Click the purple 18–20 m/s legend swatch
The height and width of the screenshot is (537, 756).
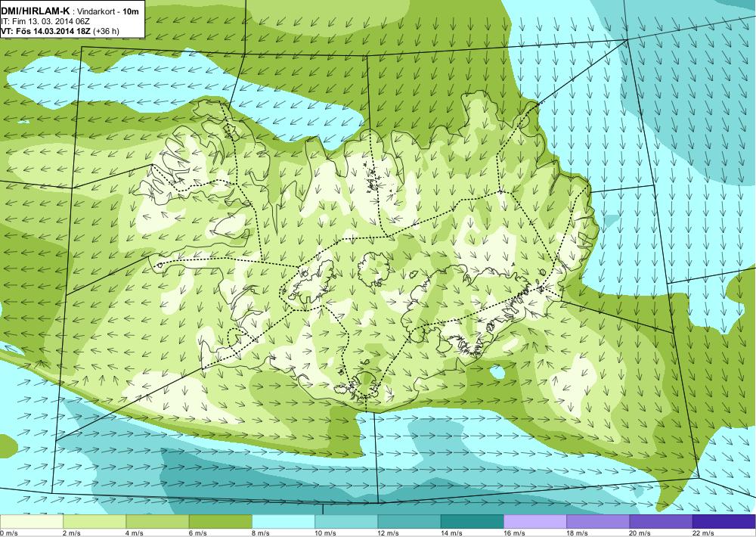pyautogui.click(x=598, y=522)
